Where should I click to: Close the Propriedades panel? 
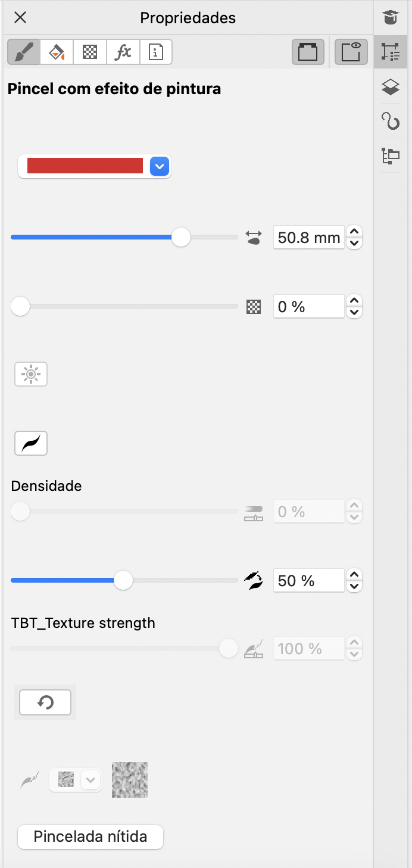tap(20, 18)
